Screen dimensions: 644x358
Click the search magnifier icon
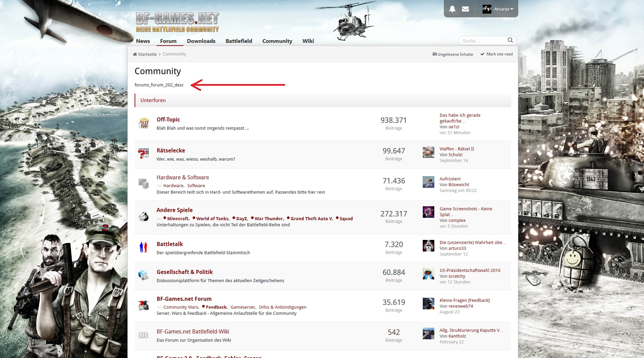tap(510, 40)
